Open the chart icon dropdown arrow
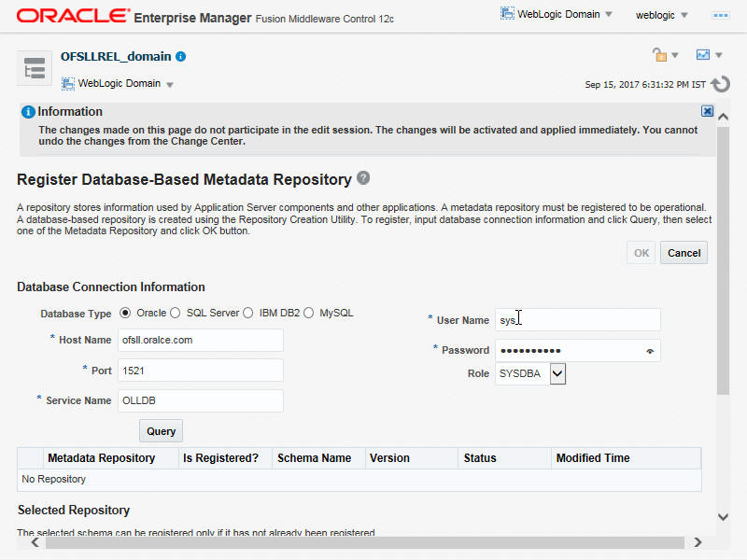This screenshot has height=560, width=747. [719, 55]
